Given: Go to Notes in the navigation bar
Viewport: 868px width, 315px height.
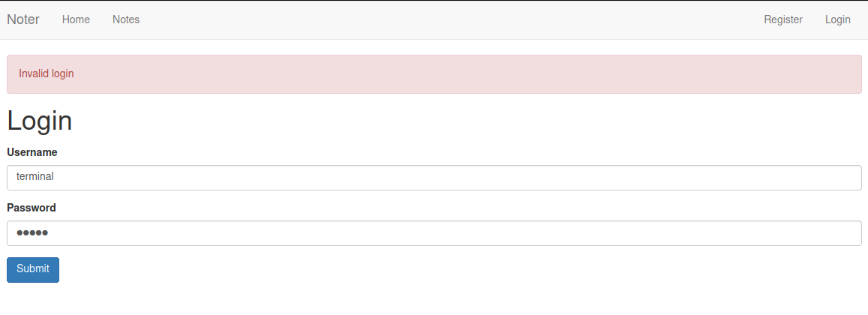Looking at the screenshot, I should pyautogui.click(x=126, y=19).
